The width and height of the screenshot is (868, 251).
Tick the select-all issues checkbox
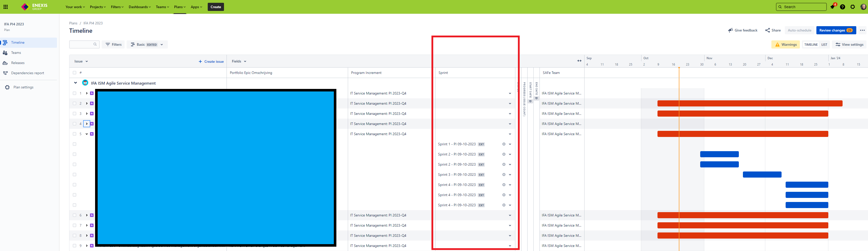click(x=74, y=73)
